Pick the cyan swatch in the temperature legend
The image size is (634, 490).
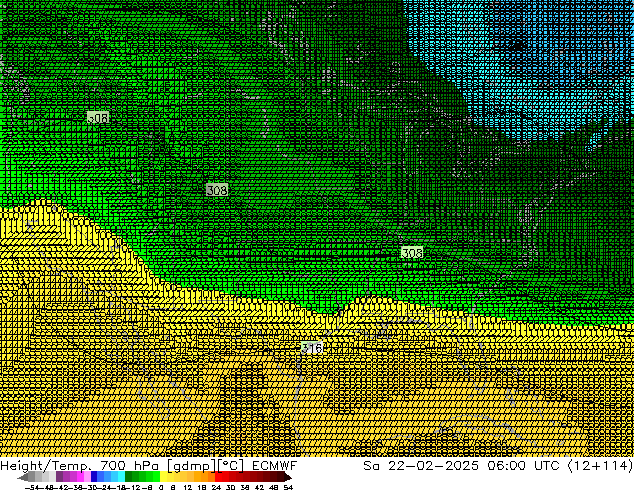pyautogui.click(x=121, y=477)
